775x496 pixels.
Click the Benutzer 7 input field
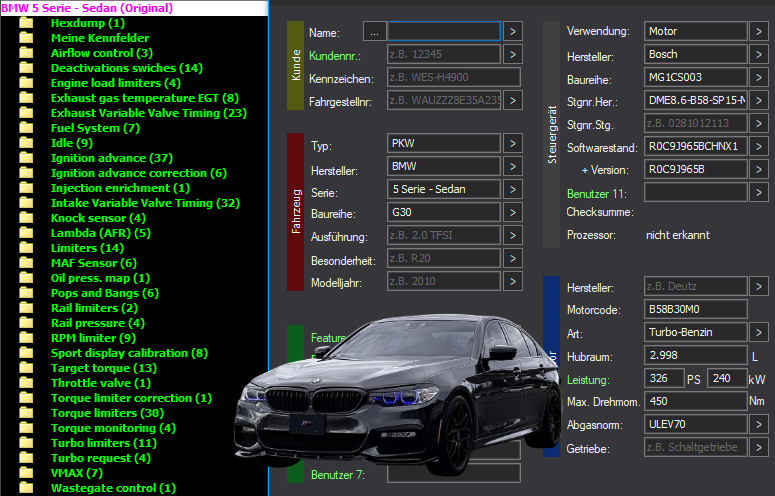454,473
